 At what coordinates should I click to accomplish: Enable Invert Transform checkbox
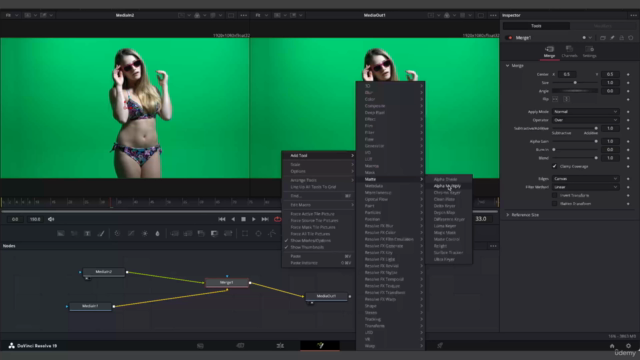point(554,195)
